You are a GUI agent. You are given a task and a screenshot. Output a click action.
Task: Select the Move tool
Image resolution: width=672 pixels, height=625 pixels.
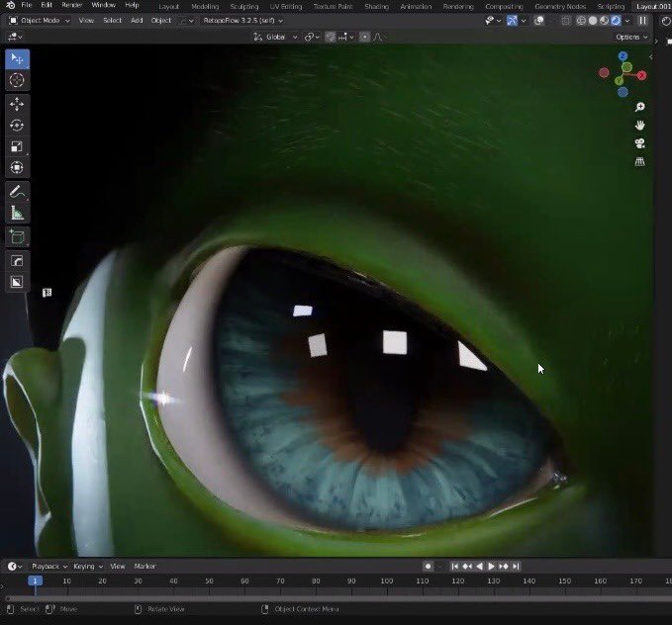17,104
